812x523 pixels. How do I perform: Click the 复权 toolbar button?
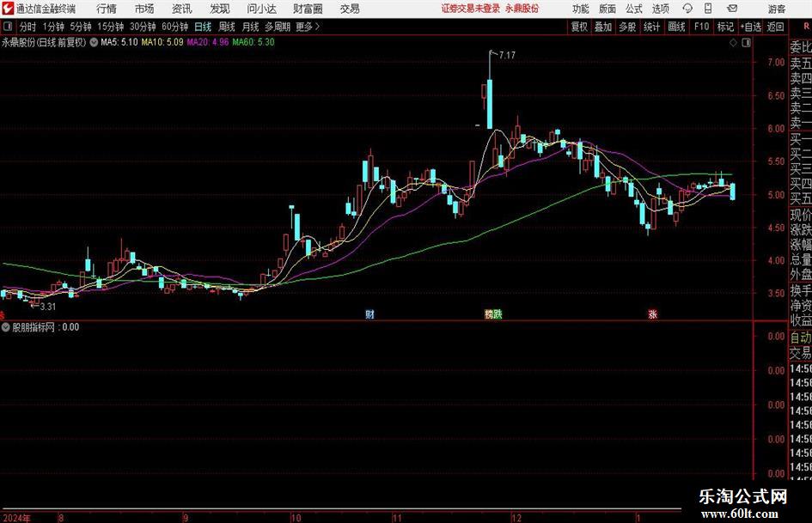click(x=579, y=27)
